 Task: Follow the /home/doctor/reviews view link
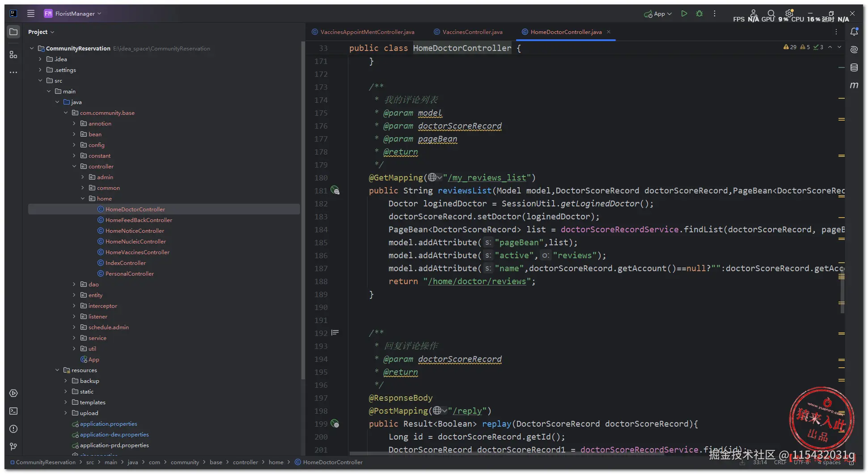pyautogui.click(x=477, y=281)
